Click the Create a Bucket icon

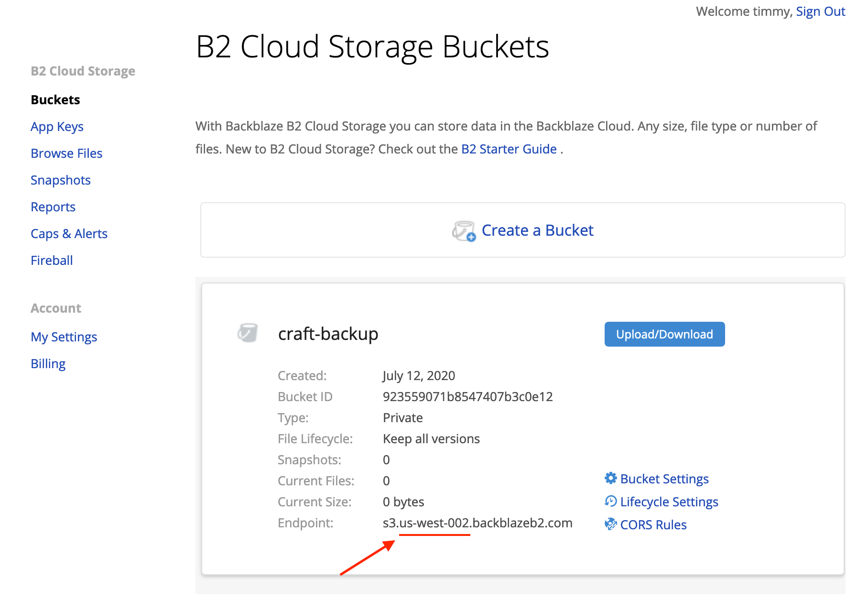(x=464, y=231)
